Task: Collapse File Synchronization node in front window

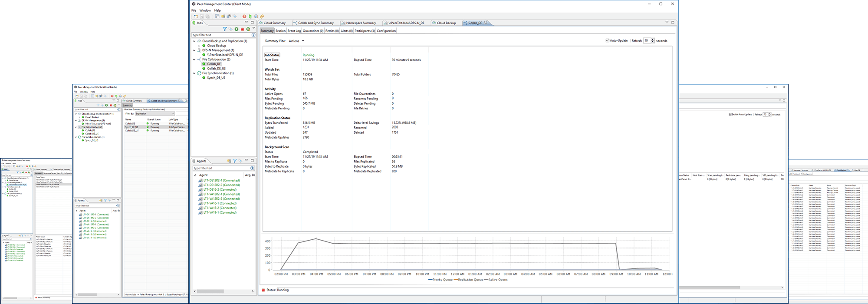Action: [x=194, y=73]
